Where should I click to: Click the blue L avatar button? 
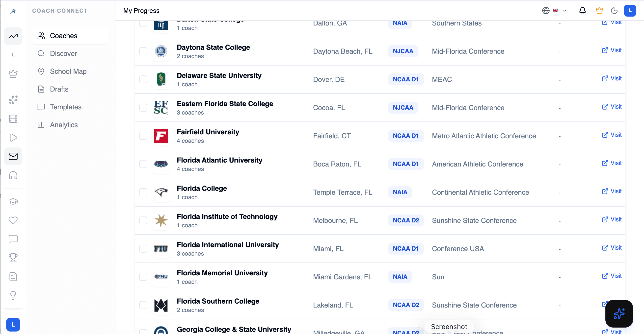(630, 10)
